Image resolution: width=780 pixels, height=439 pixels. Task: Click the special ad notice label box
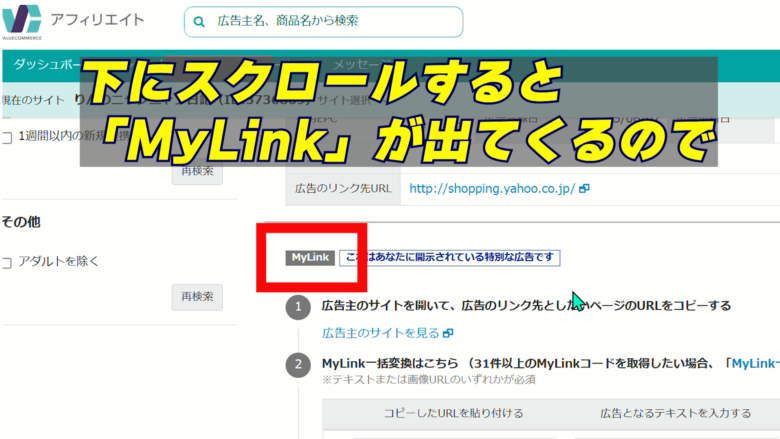449,258
